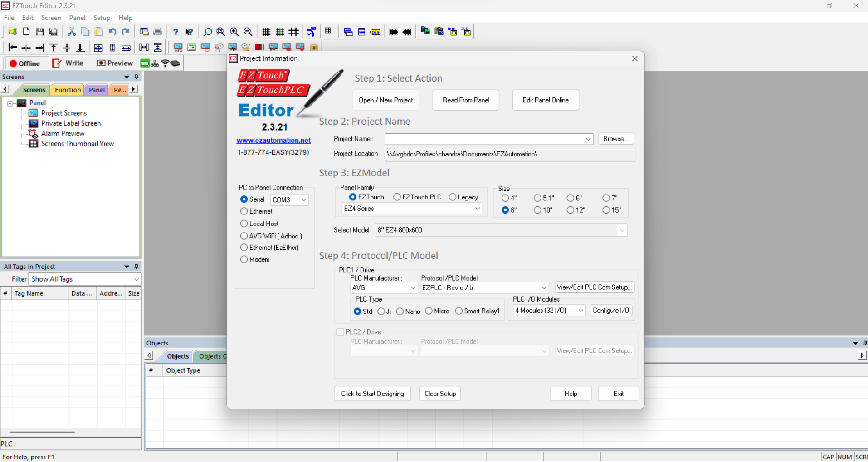868x462 pixels.
Task: Enable the PLC2 / Drive checkbox
Action: pos(341,331)
